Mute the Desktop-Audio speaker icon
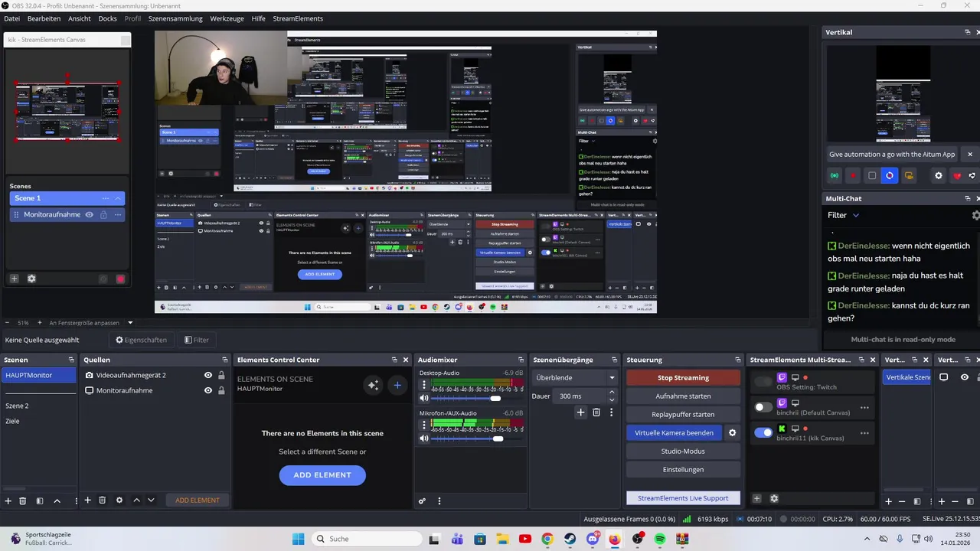The height and width of the screenshot is (551, 980). point(424,398)
